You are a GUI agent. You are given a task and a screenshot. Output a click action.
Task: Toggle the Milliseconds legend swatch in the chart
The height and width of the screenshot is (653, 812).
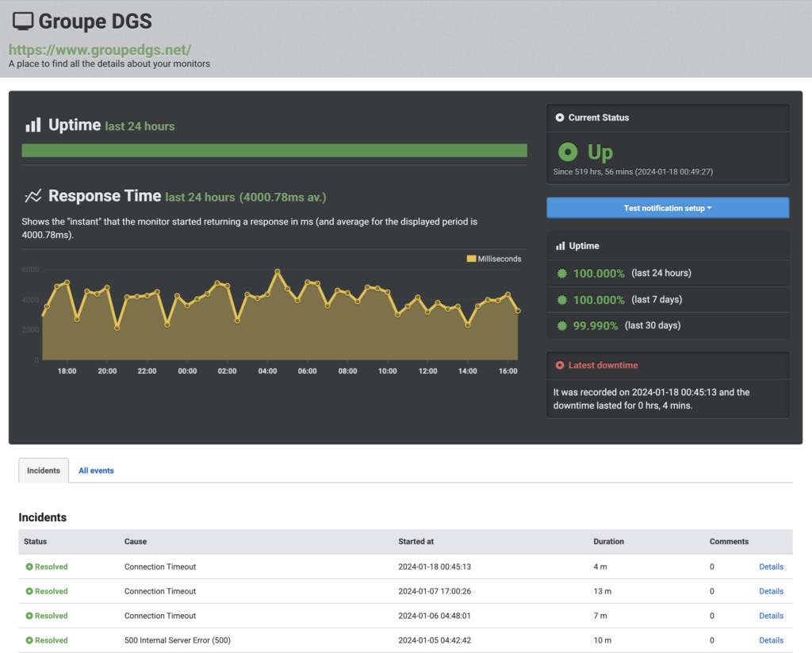click(x=471, y=259)
